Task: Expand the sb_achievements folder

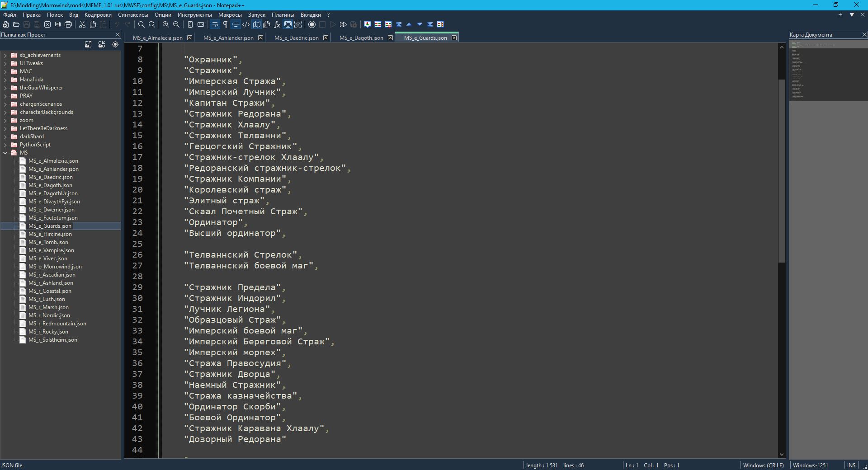Action: click(5, 55)
